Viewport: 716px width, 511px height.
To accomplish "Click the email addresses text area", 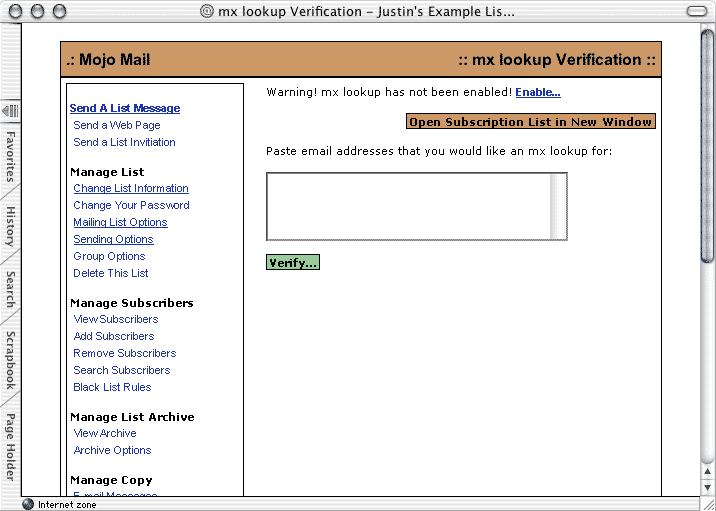I will tap(409, 206).
